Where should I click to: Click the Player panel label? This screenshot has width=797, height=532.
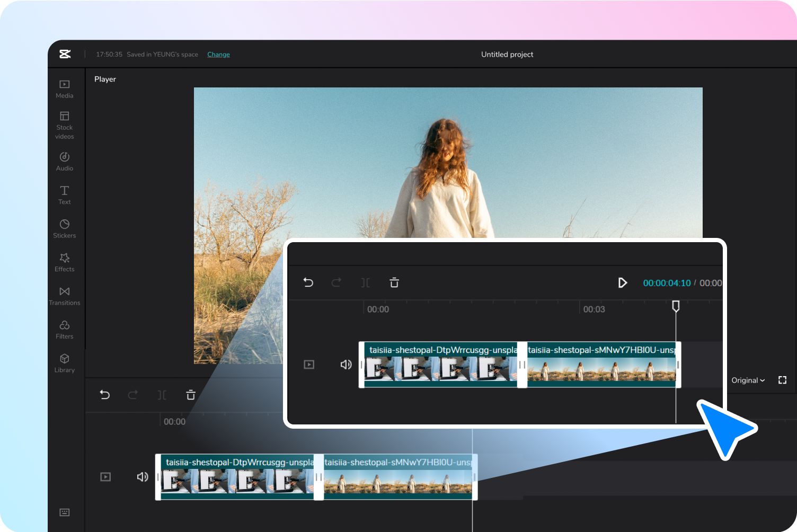[105, 79]
